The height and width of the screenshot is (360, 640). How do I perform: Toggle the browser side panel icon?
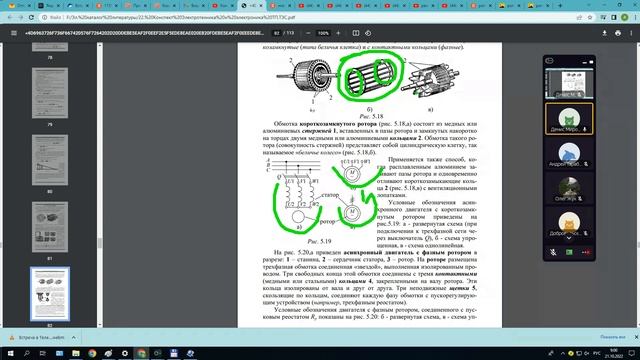(613, 18)
